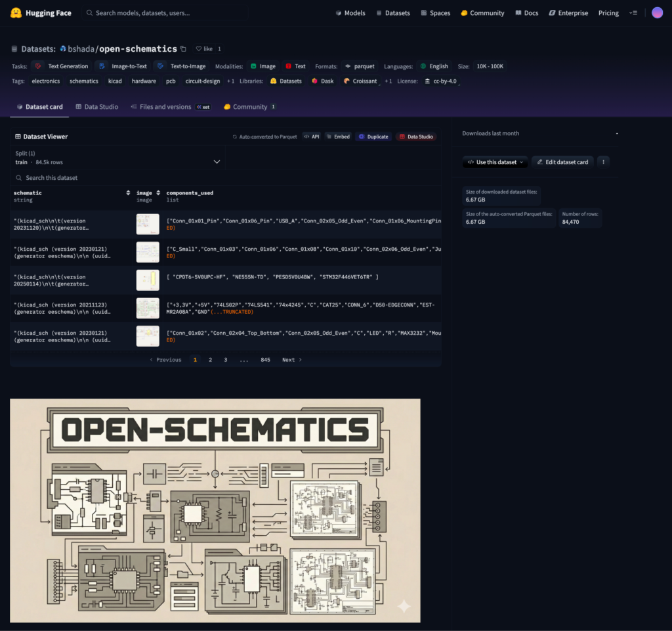The image size is (672, 631).
Task: Copy dataset name with the copy icon
Action: tap(183, 49)
